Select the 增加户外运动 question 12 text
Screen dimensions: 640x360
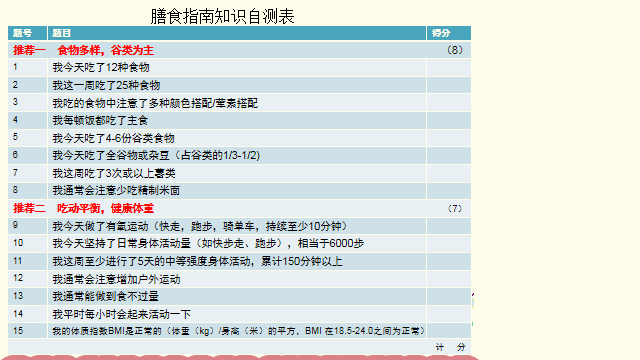click(x=116, y=279)
